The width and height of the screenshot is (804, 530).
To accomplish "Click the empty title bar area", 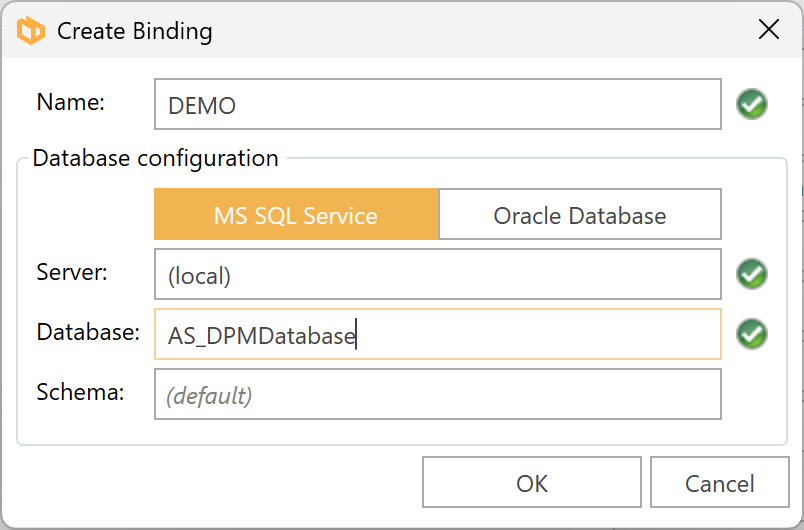I will 480,31.
